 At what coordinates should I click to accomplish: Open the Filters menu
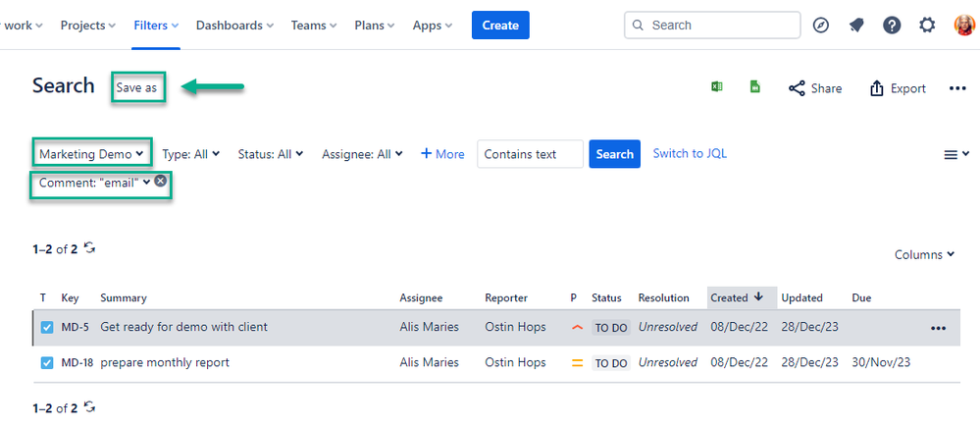coord(157,26)
